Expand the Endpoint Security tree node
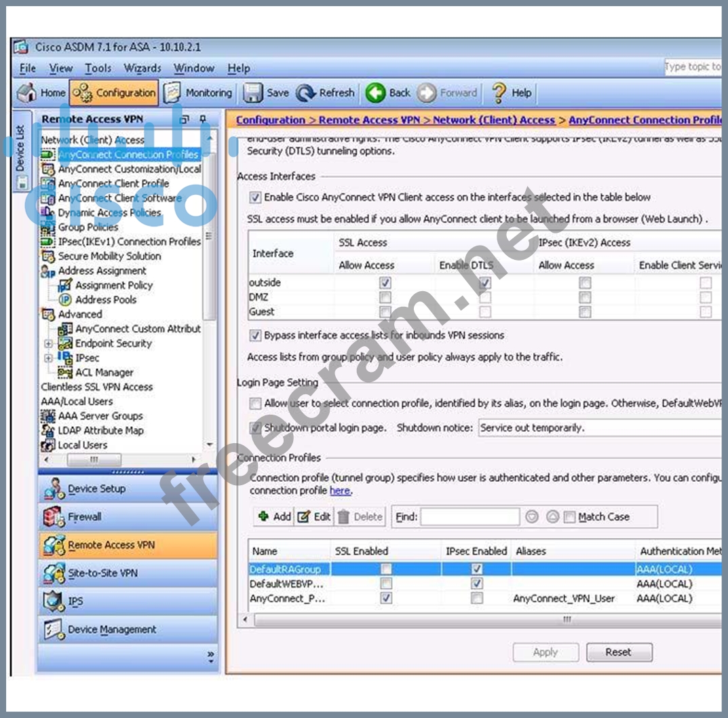This screenshot has width=728, height=718. click(48, 343)
